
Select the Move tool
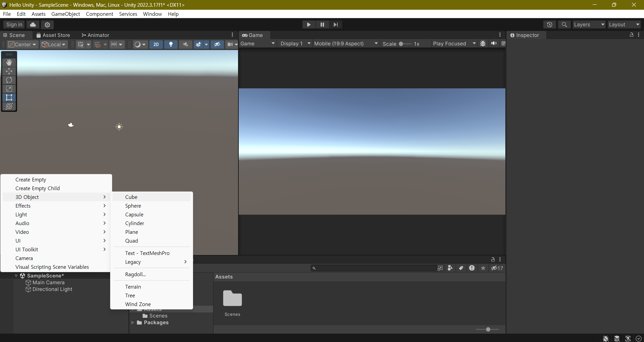click(x=9, y=71)
